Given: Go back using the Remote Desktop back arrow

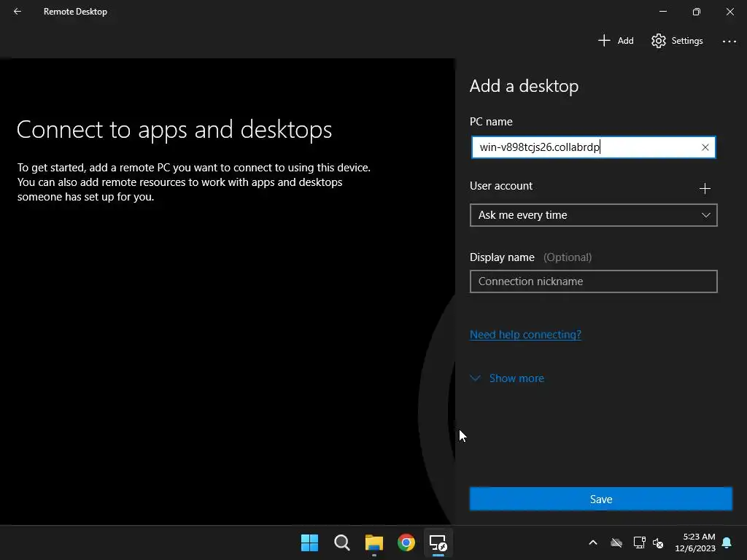Looking at the screenshot, I should [x=18, y=12].
